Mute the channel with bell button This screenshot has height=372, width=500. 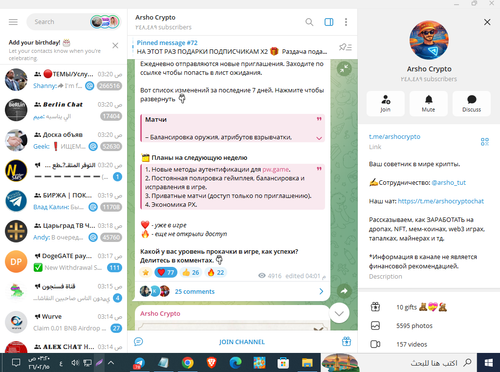[429, 104]
